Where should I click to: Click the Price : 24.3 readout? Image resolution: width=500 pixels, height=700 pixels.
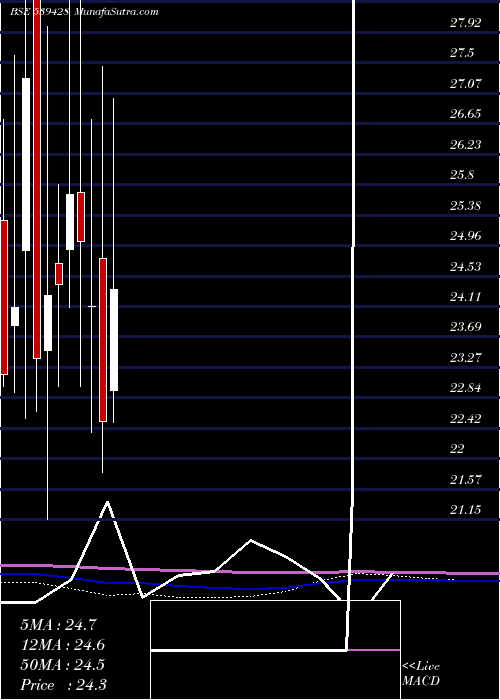click(x=62, y=685)
